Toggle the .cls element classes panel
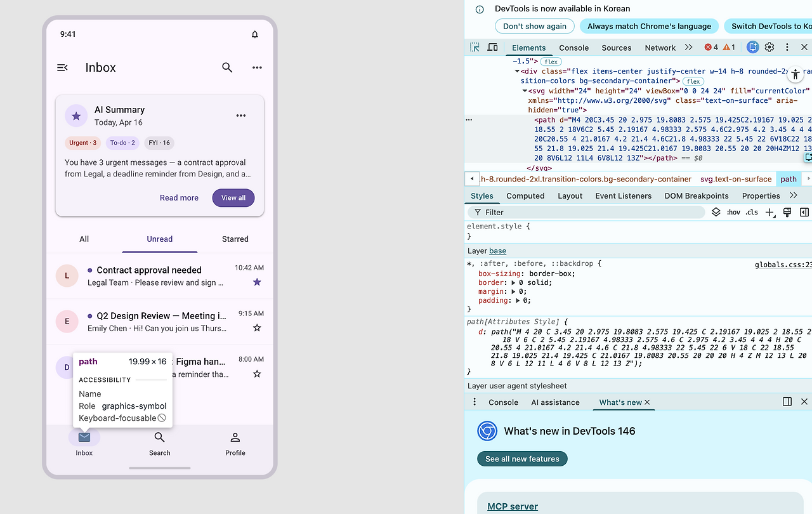812x514 pixels. point(752,212)
